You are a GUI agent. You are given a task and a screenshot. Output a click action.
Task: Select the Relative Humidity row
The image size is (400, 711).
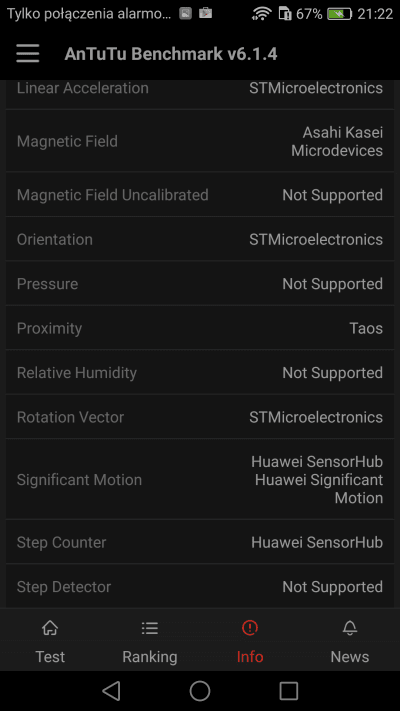pyautogui.click(x=200, y=372)
